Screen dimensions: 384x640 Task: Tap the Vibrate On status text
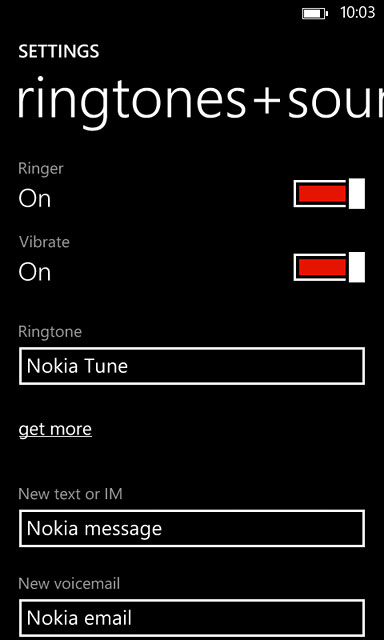(35, 272)
